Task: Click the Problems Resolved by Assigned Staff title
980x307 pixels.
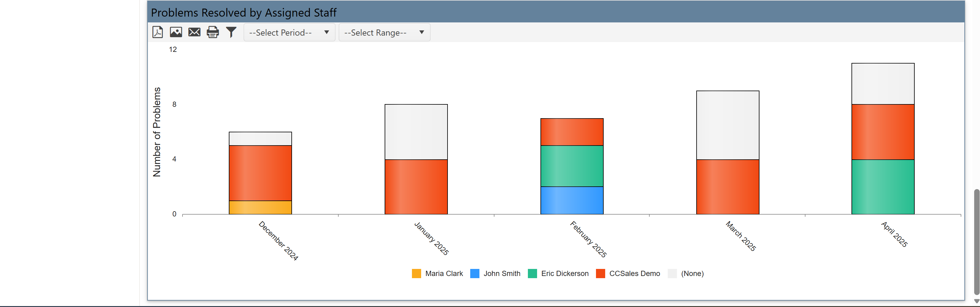Action: click(244, 12)
